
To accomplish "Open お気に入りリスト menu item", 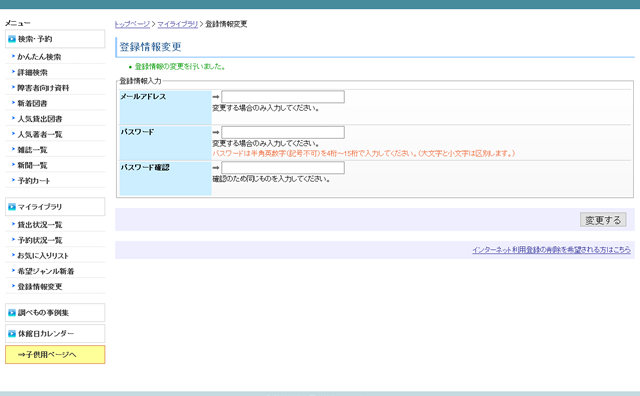I will pyautogui.click(x=43, y=256).
